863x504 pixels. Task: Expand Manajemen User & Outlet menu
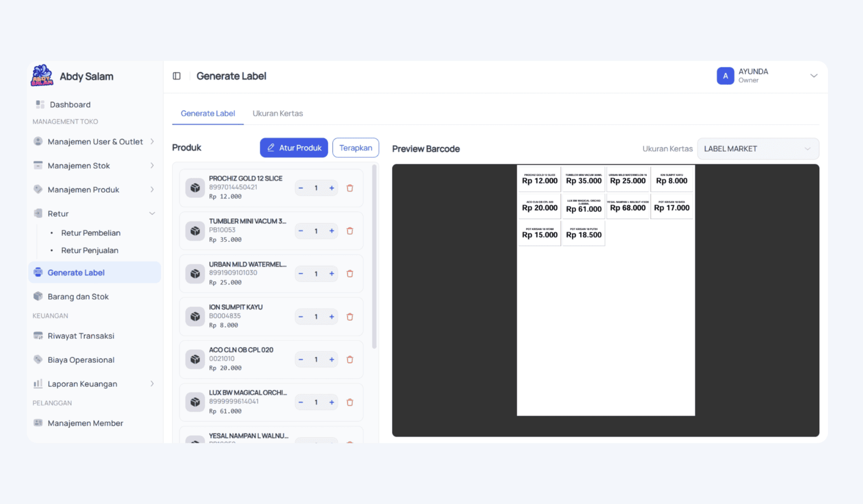94,142
